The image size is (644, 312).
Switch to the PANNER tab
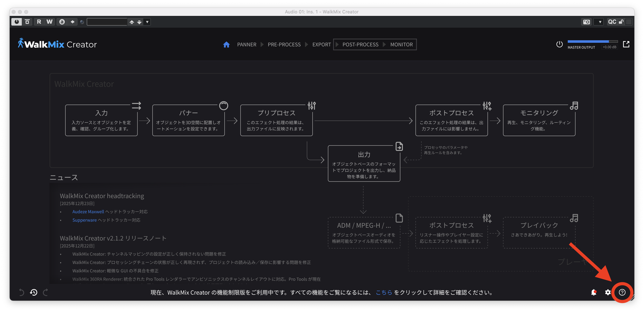247,44
